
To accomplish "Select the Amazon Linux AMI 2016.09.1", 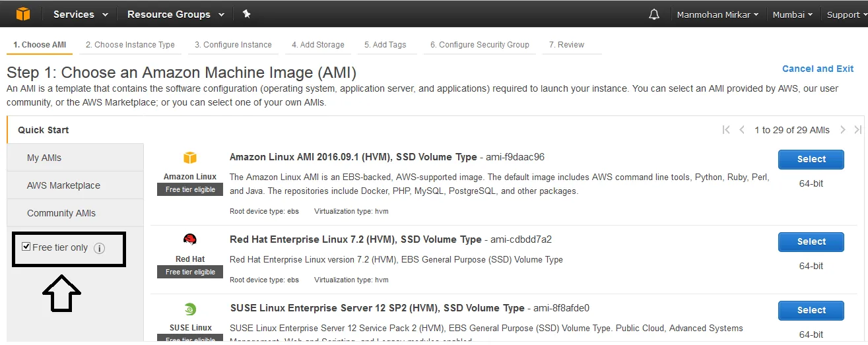I will [x=811, y=159].
